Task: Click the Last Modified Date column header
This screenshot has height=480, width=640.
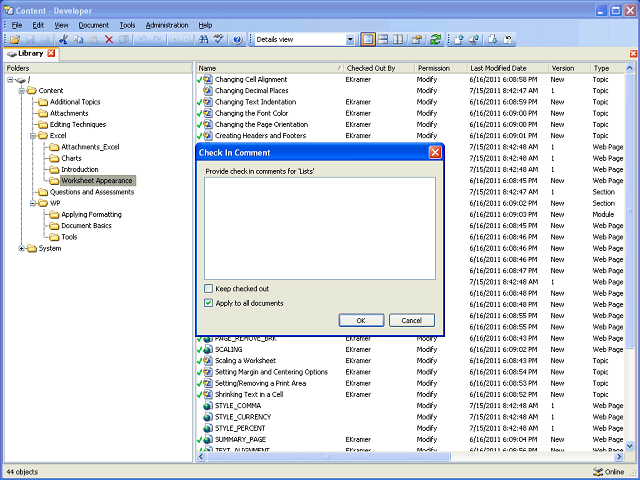Action: click(508, 68)
